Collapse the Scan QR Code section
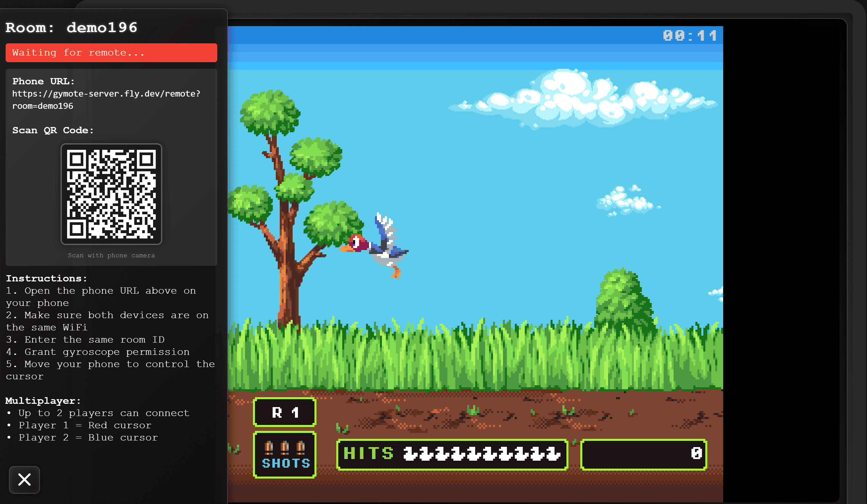 tap(52, 130)
